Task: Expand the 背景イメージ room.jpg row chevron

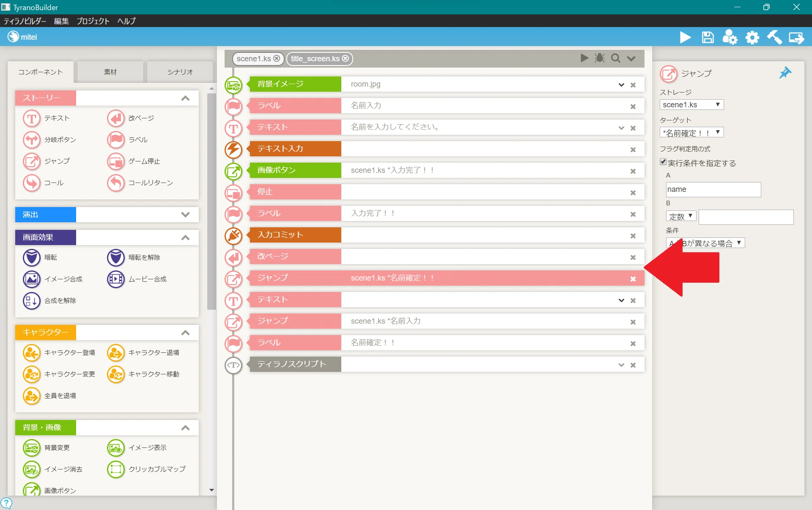Action: click(621, 85)
